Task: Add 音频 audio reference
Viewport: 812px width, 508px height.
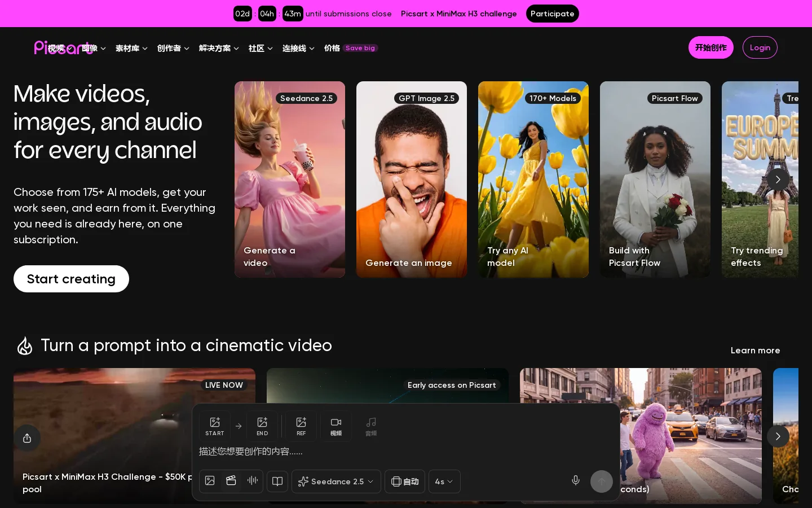Action: coord(371,426)
